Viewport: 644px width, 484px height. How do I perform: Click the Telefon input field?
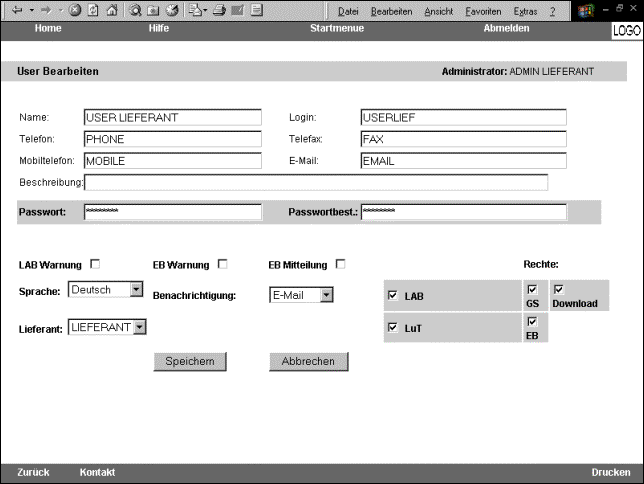172,139
